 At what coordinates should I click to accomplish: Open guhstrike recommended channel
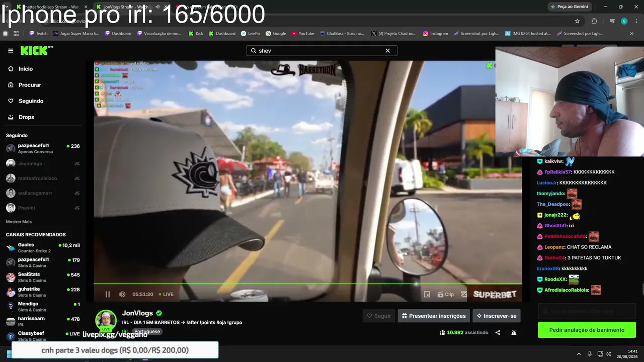click(43, 292)
